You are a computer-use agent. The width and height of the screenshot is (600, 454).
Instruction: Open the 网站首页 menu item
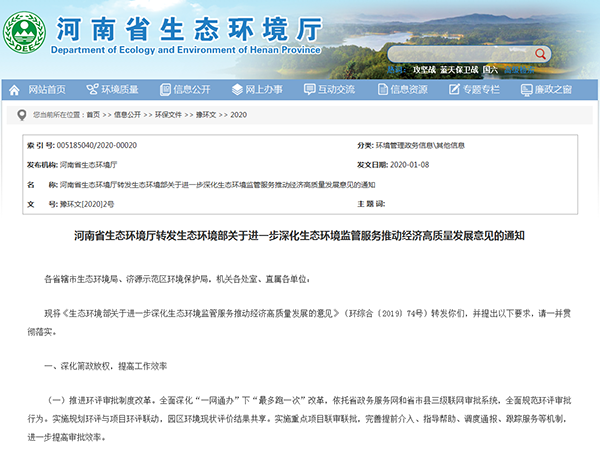pyautogui.click(x=47, y=89)
